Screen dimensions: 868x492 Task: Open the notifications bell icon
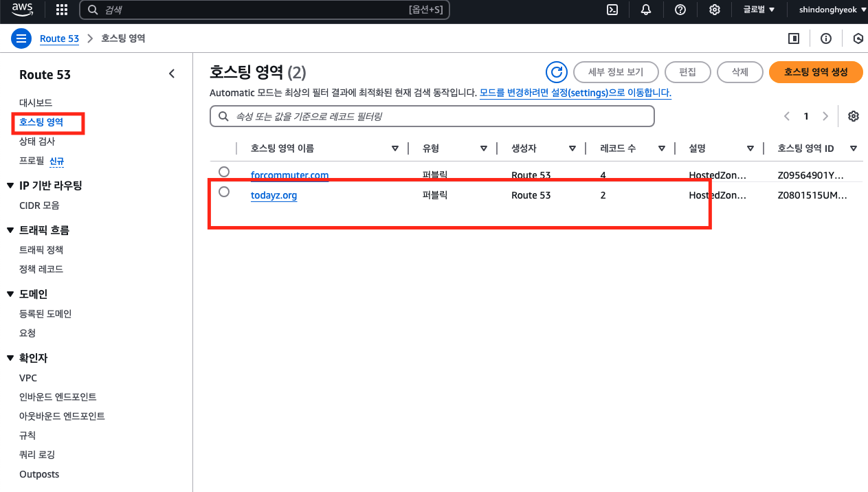click(646, 10)
